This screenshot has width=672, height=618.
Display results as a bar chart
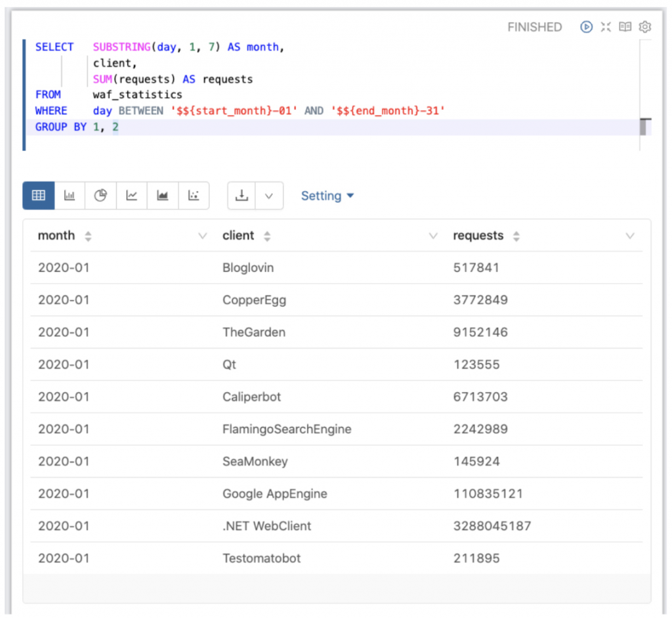70,195
